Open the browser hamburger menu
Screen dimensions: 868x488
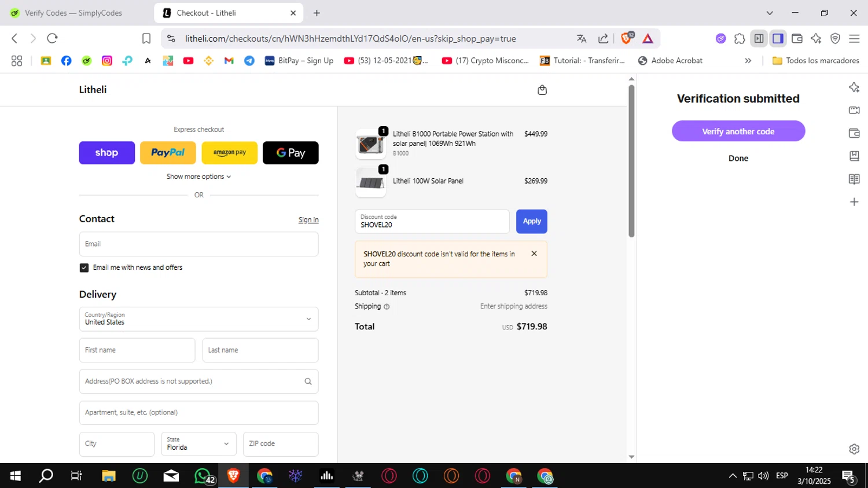(x=854, y=39)
